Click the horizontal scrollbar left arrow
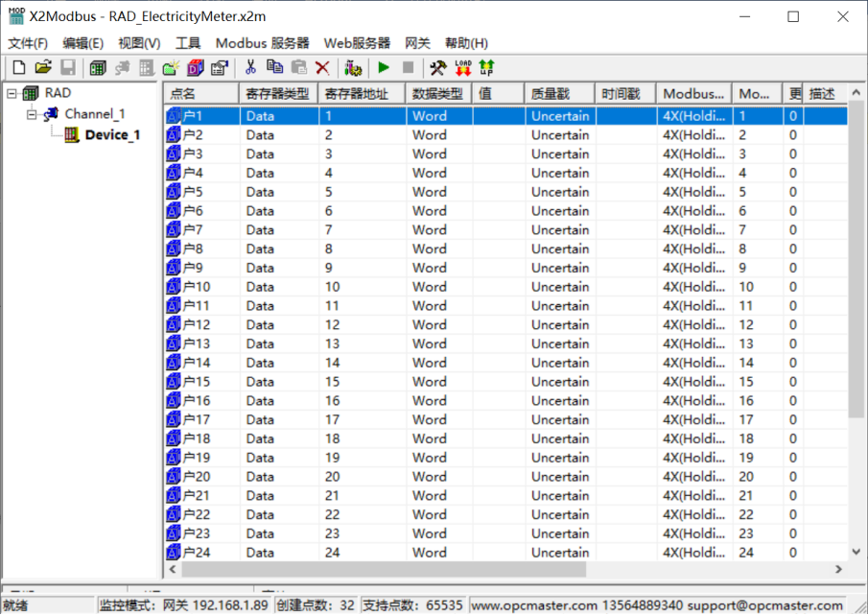 coord(173,569)
